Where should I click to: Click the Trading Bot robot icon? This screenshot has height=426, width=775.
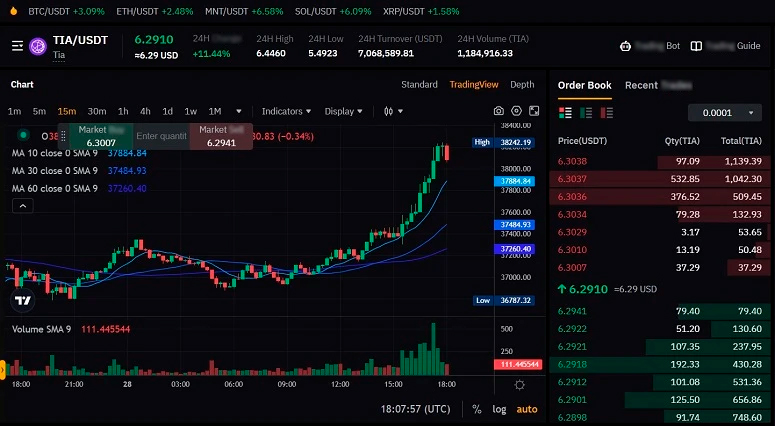[x=626, y=46]
